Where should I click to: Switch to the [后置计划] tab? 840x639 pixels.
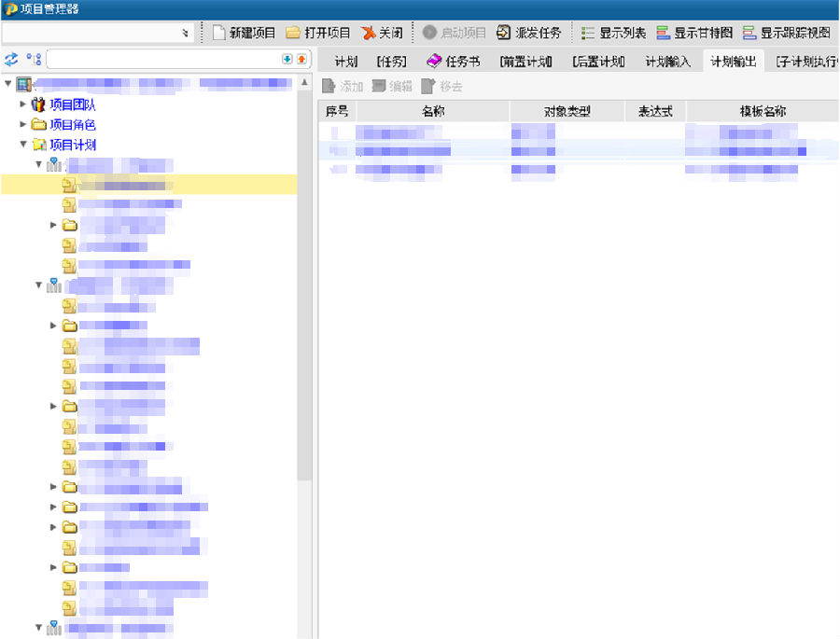pyautogui.click(x=598, y=62)
